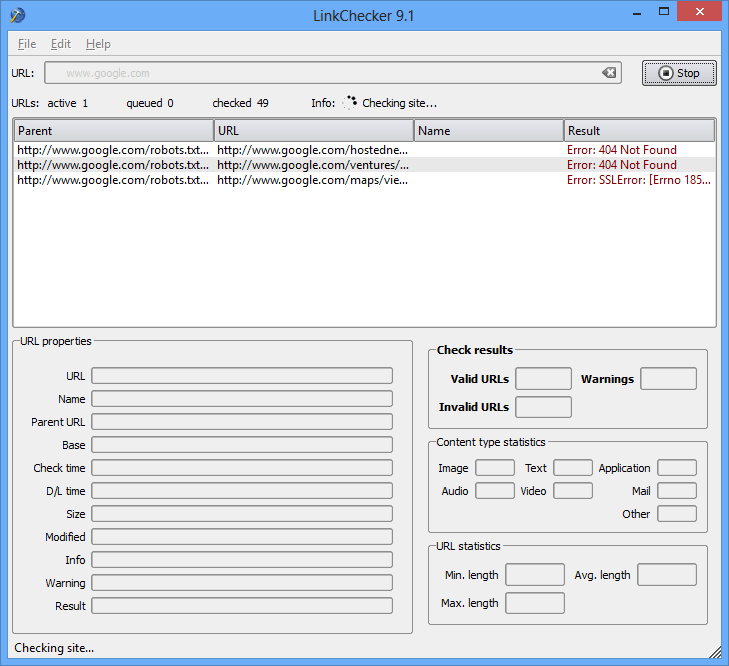729x666 pixels.
Task: Click the Other statistics box
Action: (677, 514)
